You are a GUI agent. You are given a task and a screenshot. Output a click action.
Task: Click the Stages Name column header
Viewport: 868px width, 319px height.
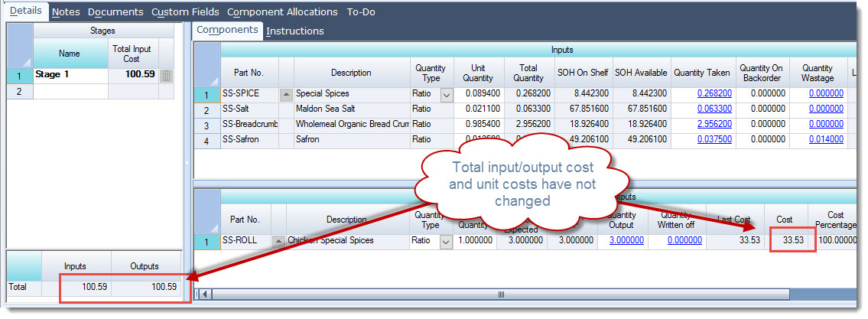[70, 54]
